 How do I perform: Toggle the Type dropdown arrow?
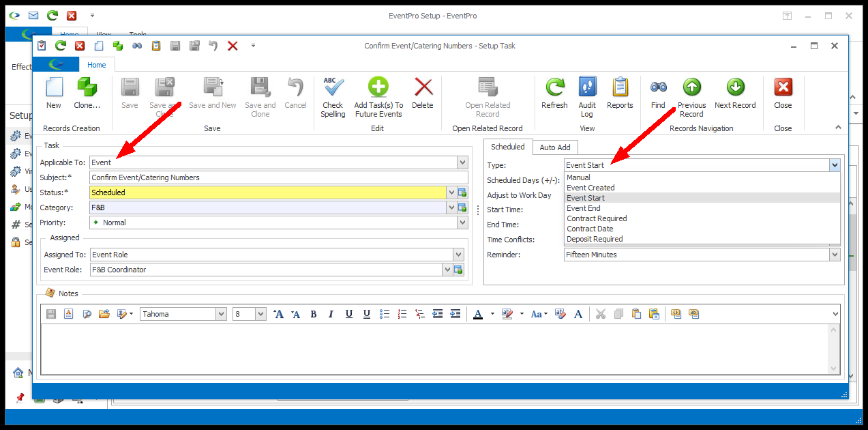(835, 165)
